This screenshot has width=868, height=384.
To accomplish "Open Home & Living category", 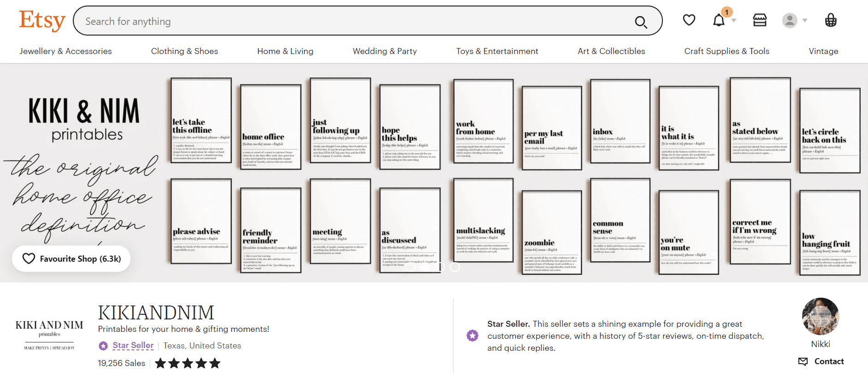I will click(x=285, y=51).
